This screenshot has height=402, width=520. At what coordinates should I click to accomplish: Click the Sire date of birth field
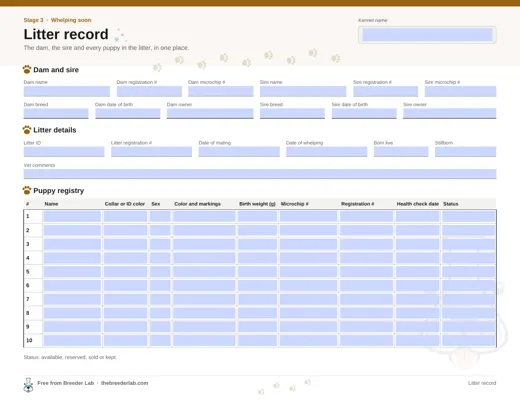click(x=364, y=113)
